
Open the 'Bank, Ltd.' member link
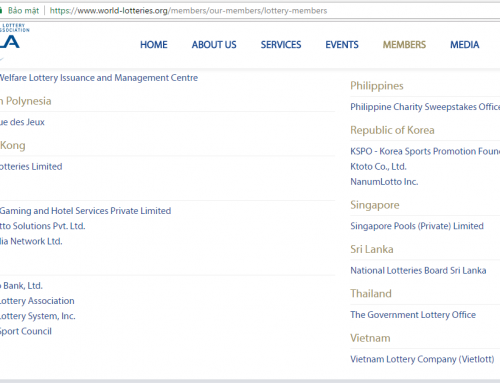(21, 286)
